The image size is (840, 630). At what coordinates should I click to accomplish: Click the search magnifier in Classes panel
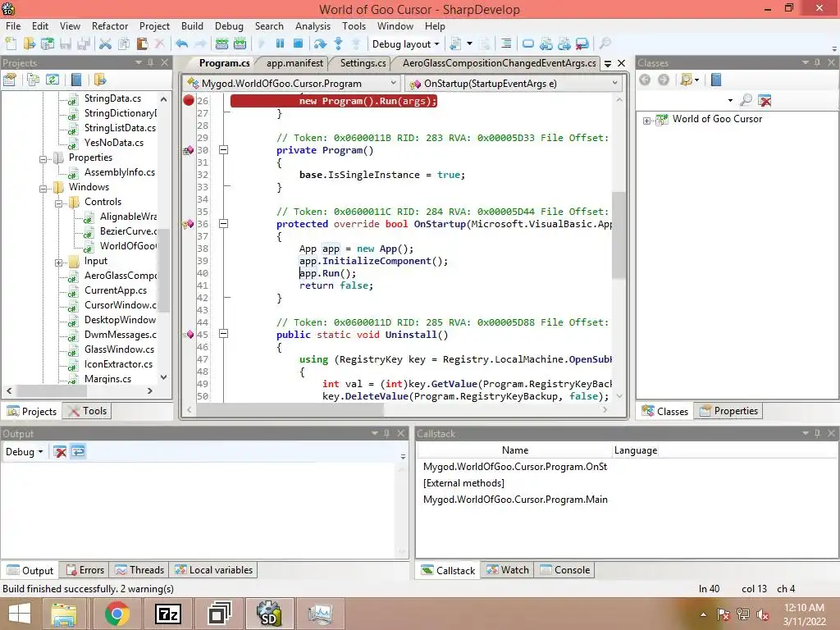pos(746,99)
